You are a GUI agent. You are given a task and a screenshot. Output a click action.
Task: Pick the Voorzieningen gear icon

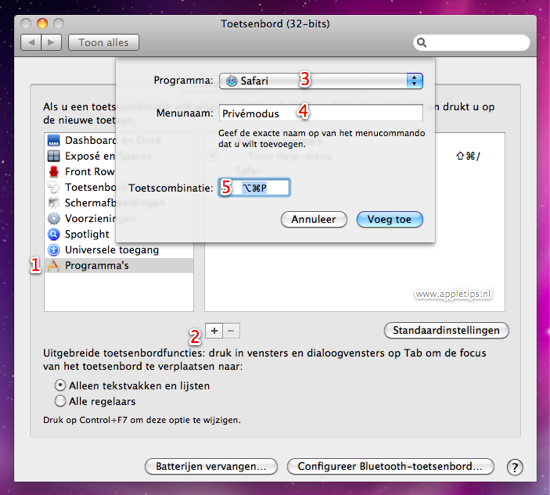[54, 218]
